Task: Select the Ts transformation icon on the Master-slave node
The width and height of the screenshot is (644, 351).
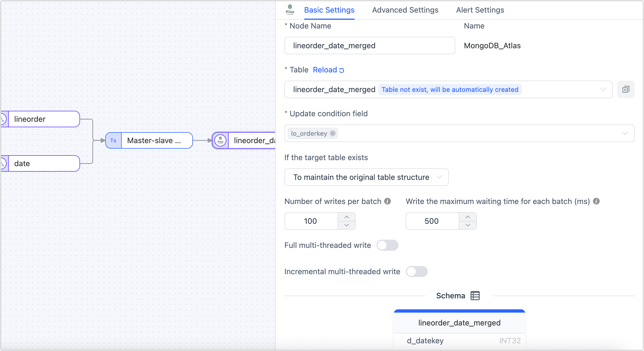Action: [x=113, y=140]
